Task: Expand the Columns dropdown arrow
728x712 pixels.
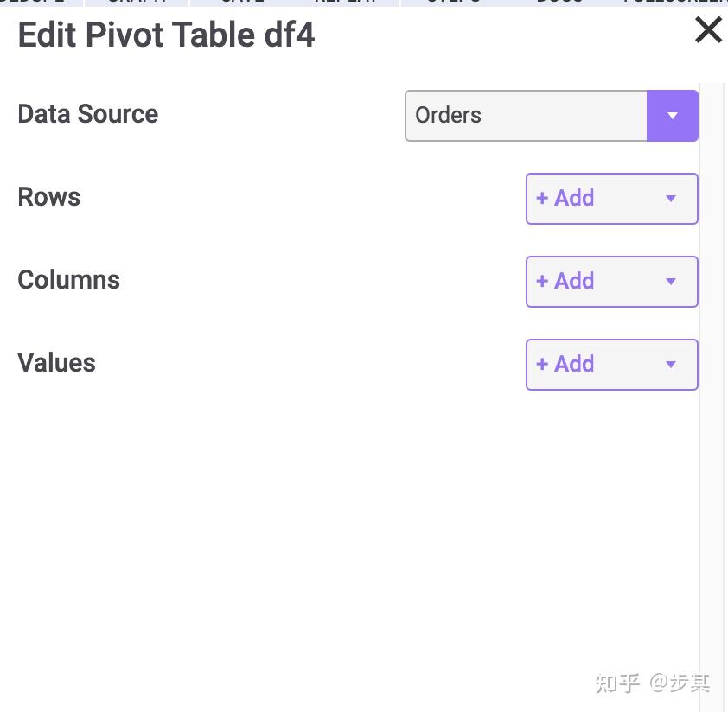Action: [x=671, y=281]
